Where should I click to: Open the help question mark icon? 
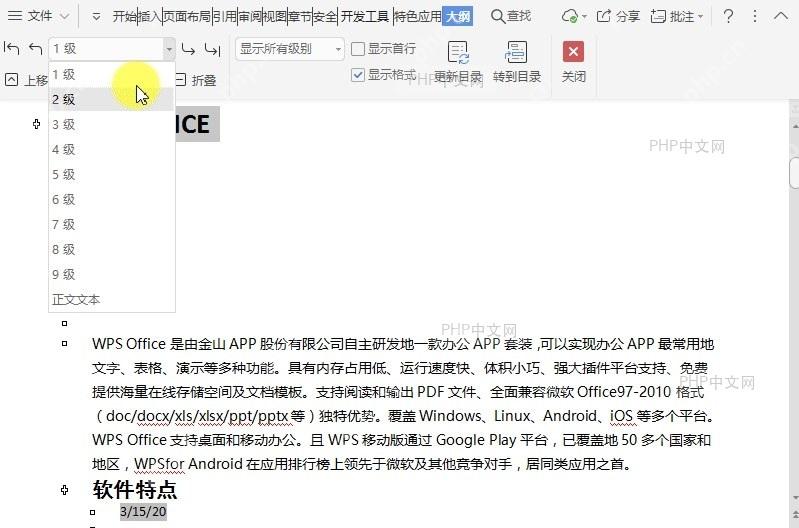[728, 16]
